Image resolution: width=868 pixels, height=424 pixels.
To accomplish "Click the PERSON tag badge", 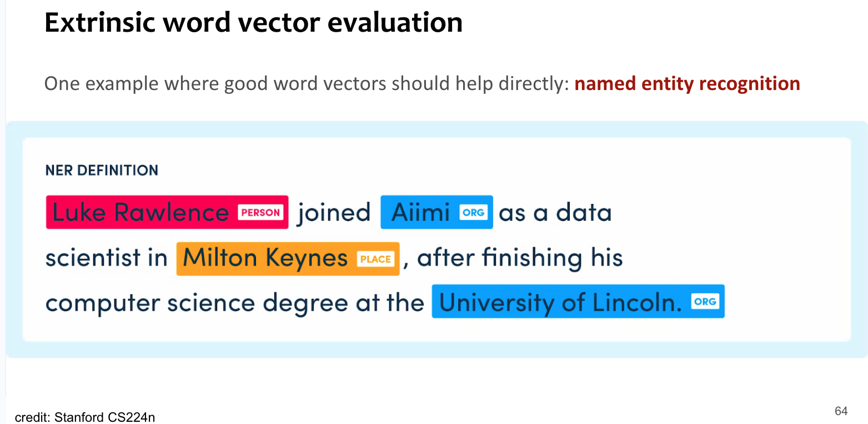I will (260, 212).
